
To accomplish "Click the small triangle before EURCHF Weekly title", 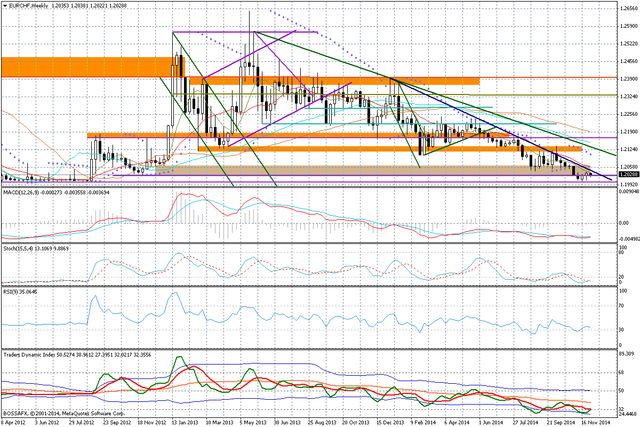I will 4,7.
